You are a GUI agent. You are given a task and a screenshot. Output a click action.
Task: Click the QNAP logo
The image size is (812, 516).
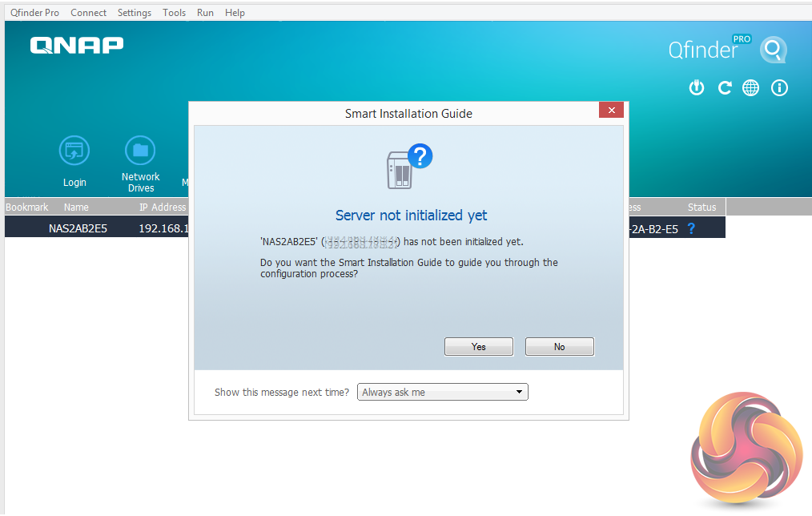pos(77,45)
